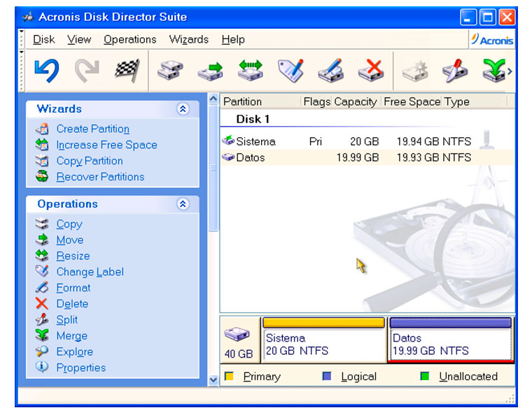Click the Delete partition toolbar icon
The image size is (532, 415).
371,71
